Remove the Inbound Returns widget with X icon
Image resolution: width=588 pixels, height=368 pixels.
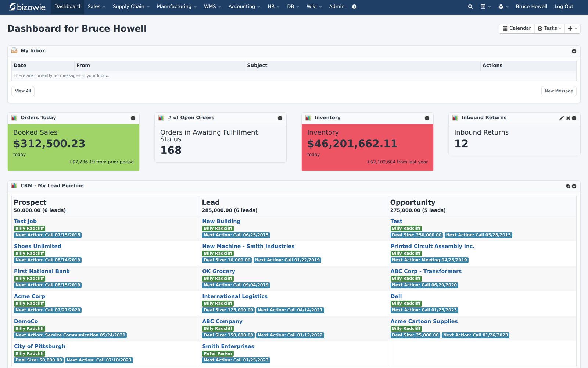[568, 118]
